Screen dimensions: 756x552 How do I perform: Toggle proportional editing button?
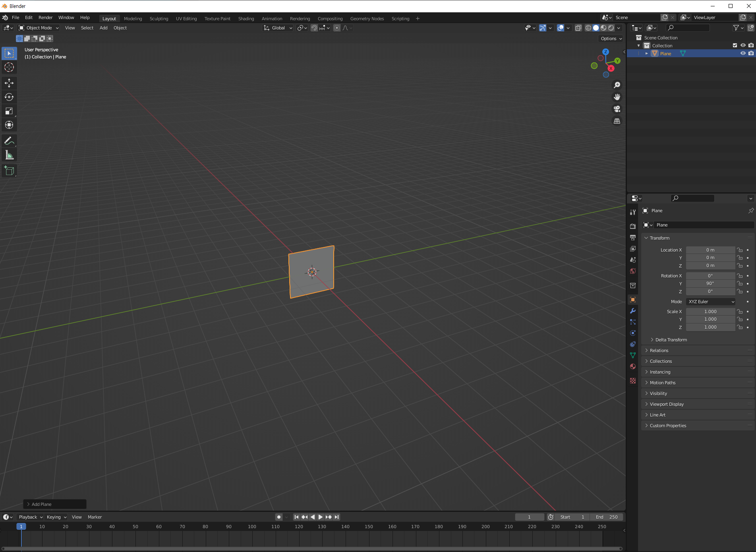(x=337, y=28)
